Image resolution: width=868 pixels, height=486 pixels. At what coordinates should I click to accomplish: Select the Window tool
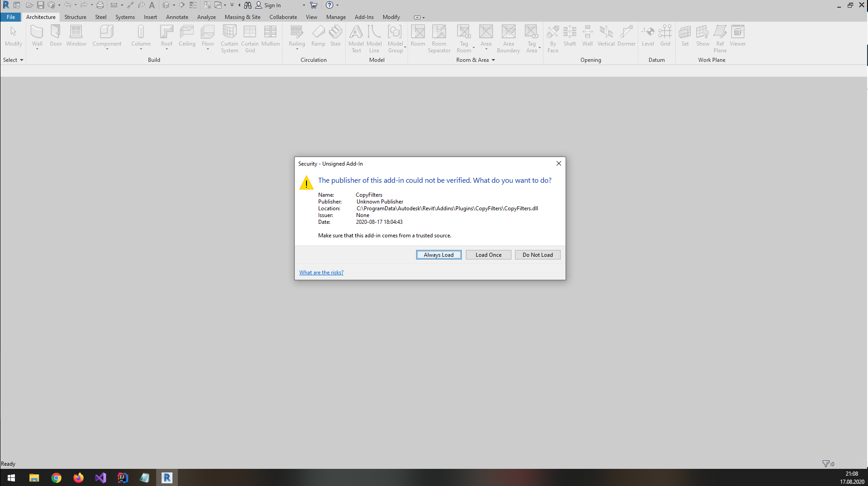(76, 36)
